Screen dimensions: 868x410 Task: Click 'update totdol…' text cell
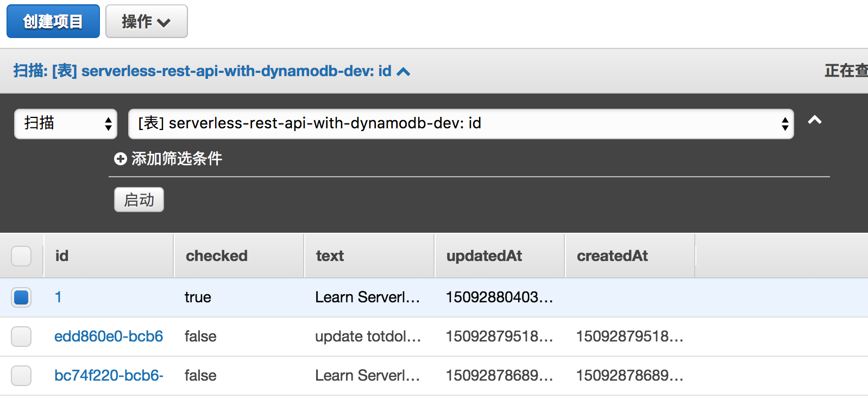(x=368, y=337)
